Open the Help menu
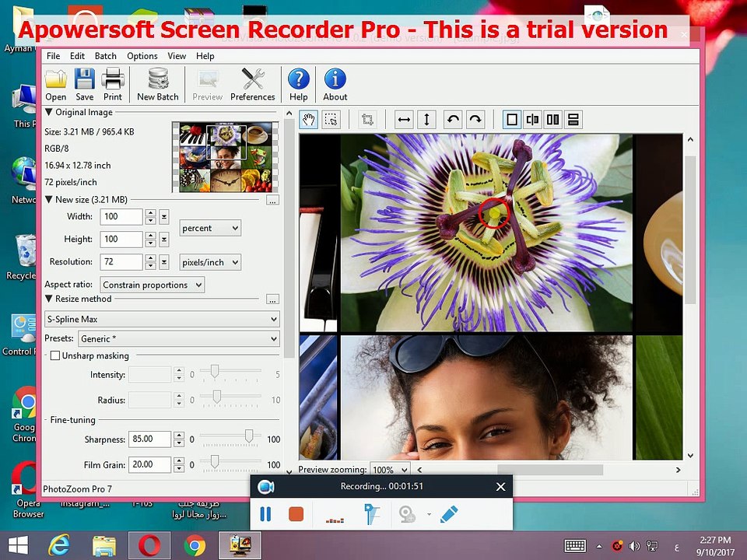This screenshot has height=560, width=747. click(205, 56)
